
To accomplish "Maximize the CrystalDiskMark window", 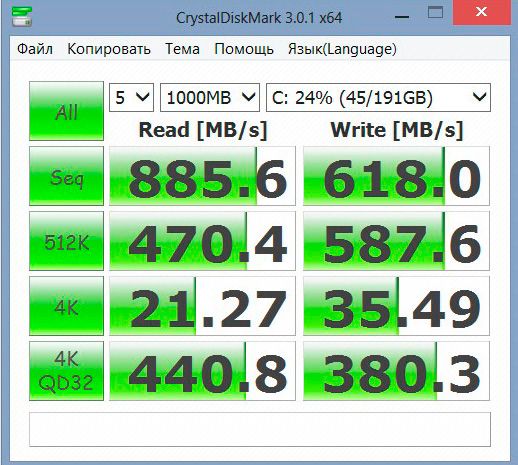I will (435, 13).
